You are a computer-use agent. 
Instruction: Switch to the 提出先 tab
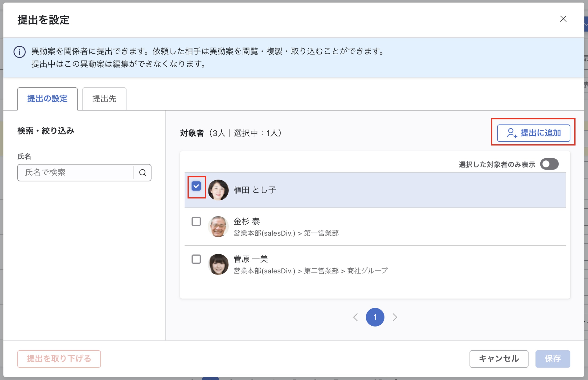click(x=104, y=99)
